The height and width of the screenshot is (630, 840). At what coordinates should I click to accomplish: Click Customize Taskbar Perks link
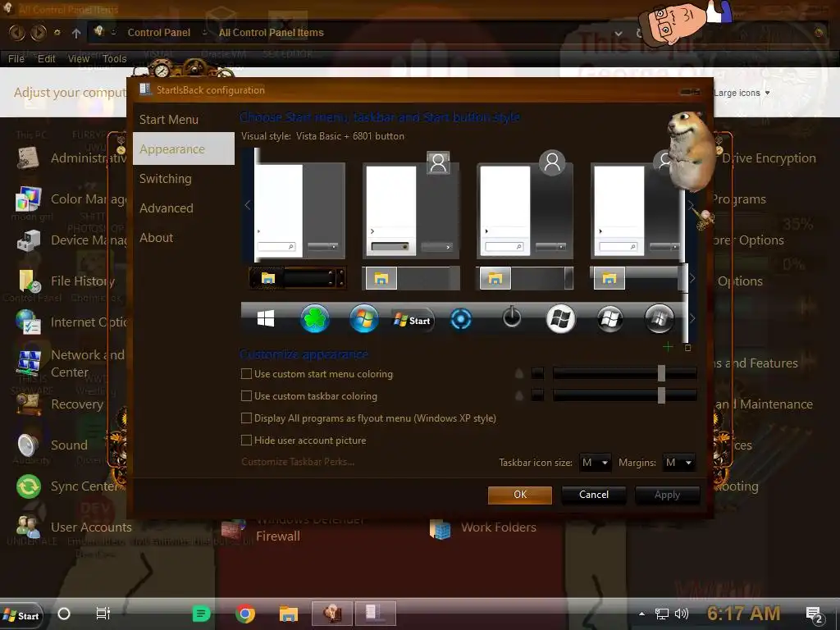click(298, 462)
